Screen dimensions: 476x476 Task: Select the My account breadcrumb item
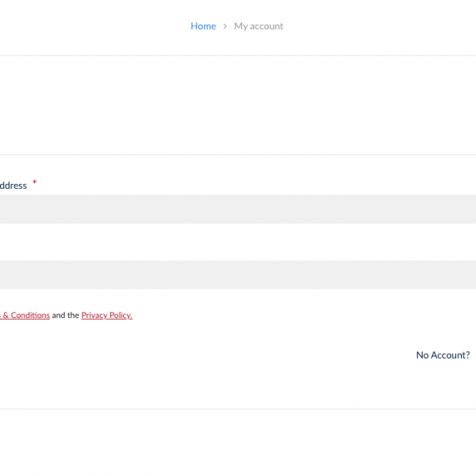[259, 26]
